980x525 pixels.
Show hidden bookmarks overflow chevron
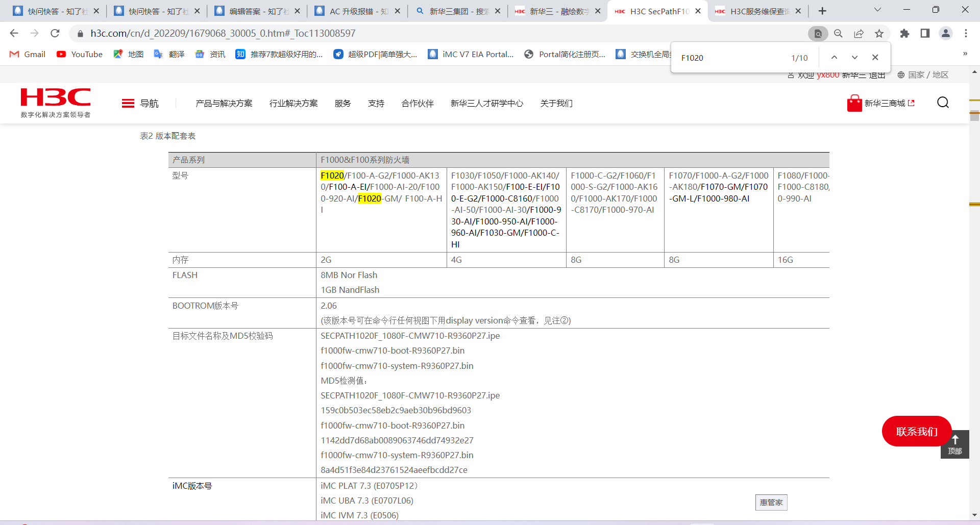[965, 54]
